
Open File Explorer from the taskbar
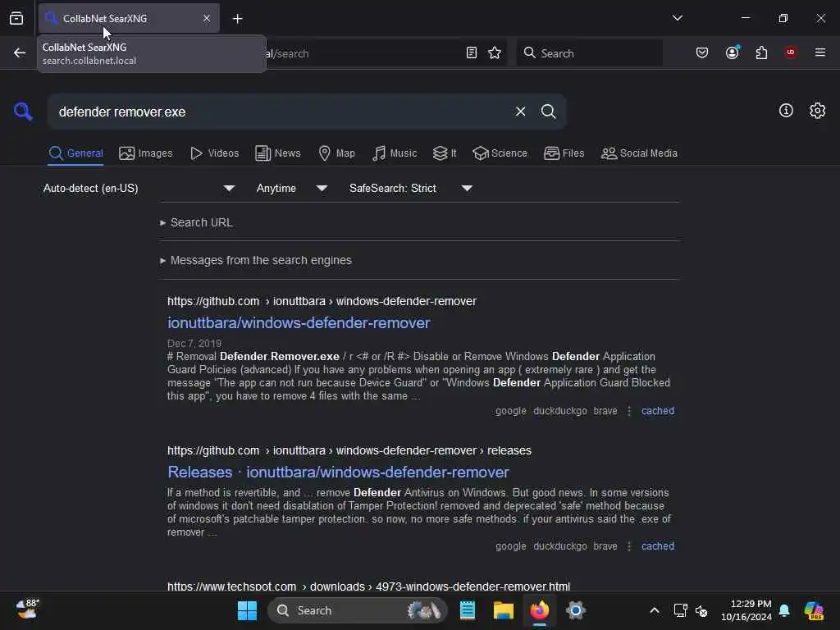503,610
